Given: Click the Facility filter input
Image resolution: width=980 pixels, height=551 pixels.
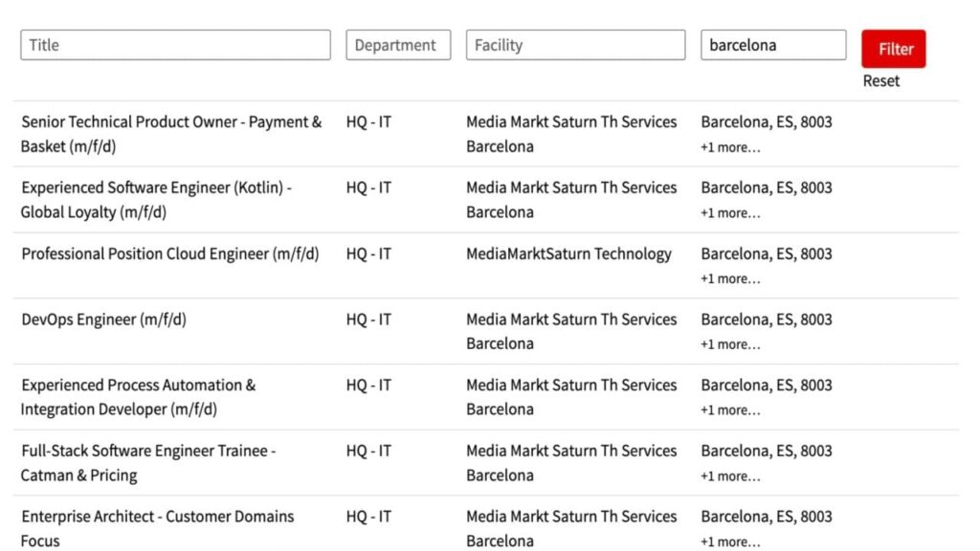Looking at the screenshot, I should (575, 45).
